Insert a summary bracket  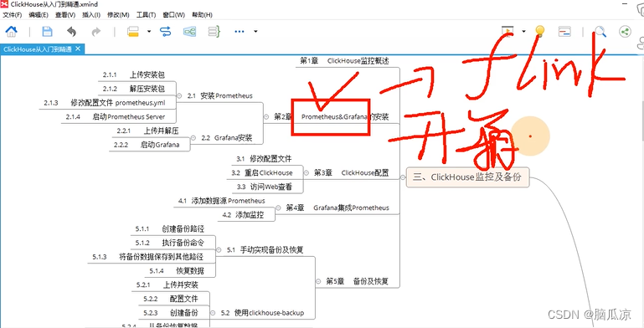(214, 31)
